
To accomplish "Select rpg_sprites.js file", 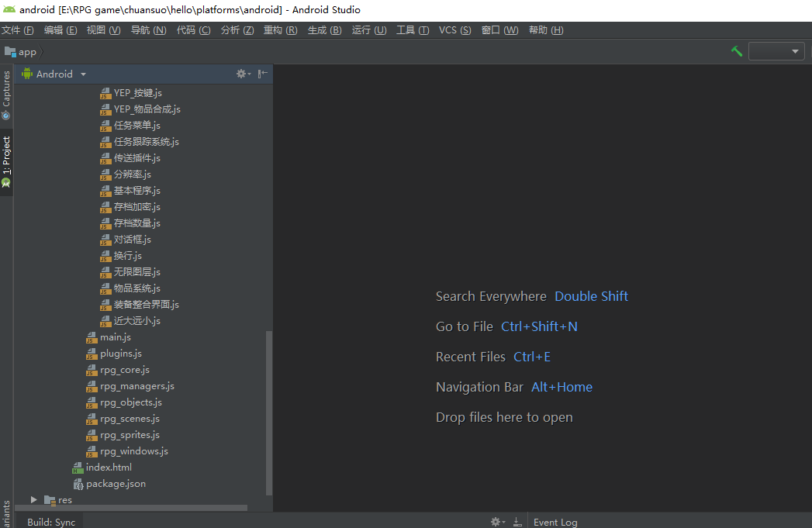I will pyautogui.click(x=130, y=435).
